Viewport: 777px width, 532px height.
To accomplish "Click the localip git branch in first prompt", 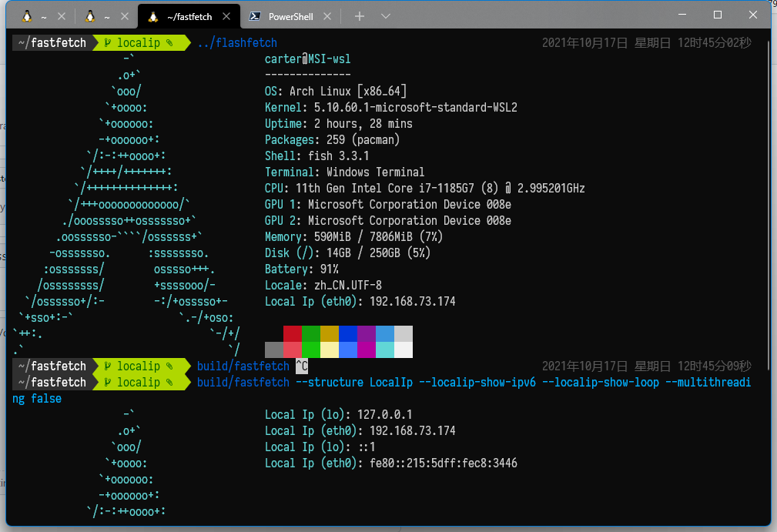I will tap(139, 42).
